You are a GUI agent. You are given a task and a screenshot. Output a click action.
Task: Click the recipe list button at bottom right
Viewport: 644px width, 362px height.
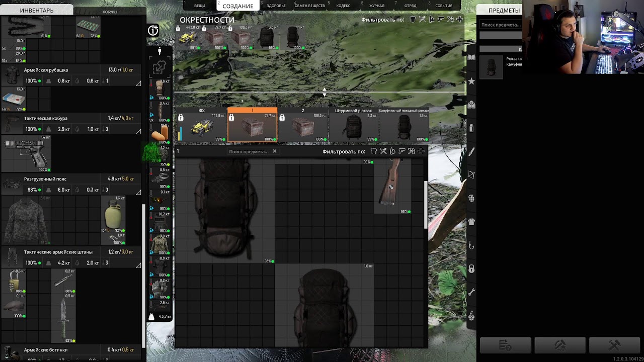coord(505,345)
